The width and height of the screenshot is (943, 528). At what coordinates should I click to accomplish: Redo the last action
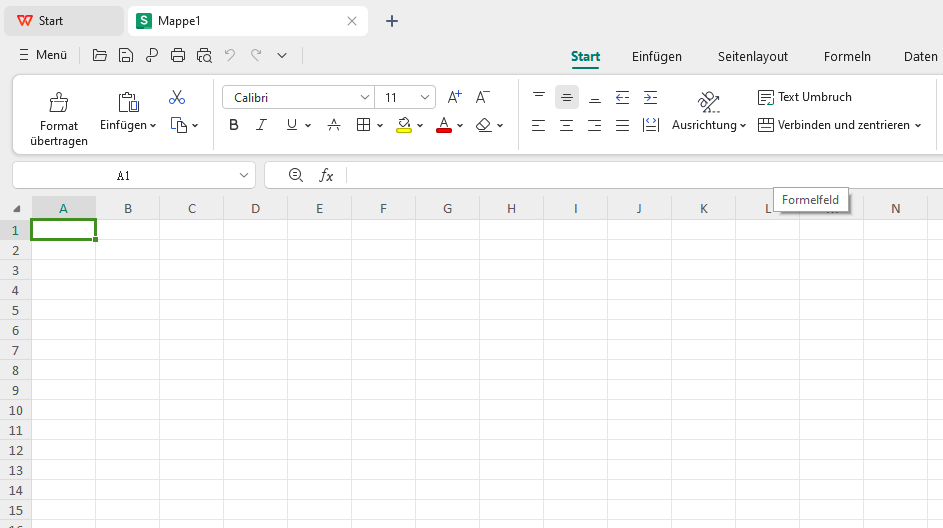tap(256, 55)
